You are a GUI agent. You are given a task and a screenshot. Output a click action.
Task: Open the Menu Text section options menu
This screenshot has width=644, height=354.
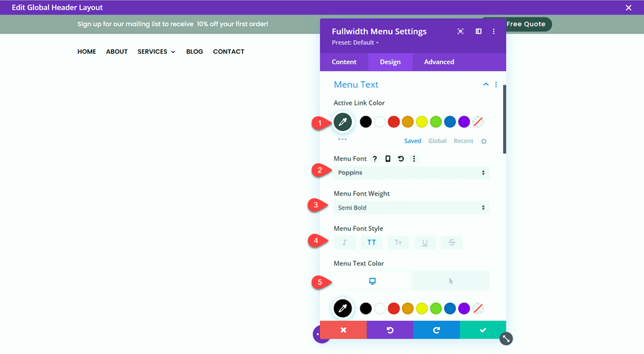(496, 84)
